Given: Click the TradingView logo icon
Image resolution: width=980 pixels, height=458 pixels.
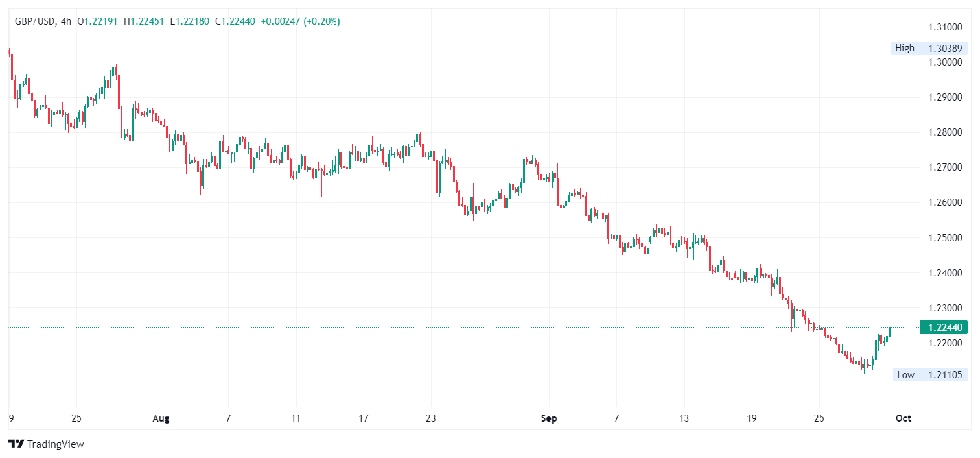Looking at the screenshot, I should (16, 444).
